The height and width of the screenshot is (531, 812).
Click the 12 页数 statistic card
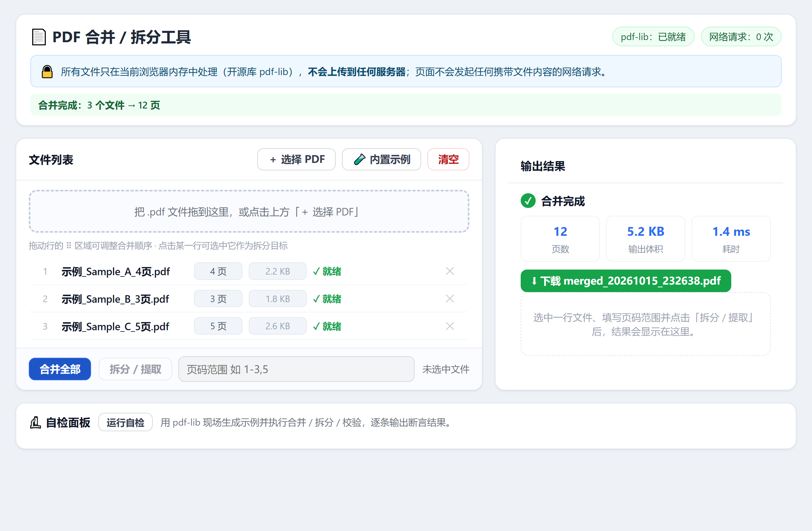[560, 239]
